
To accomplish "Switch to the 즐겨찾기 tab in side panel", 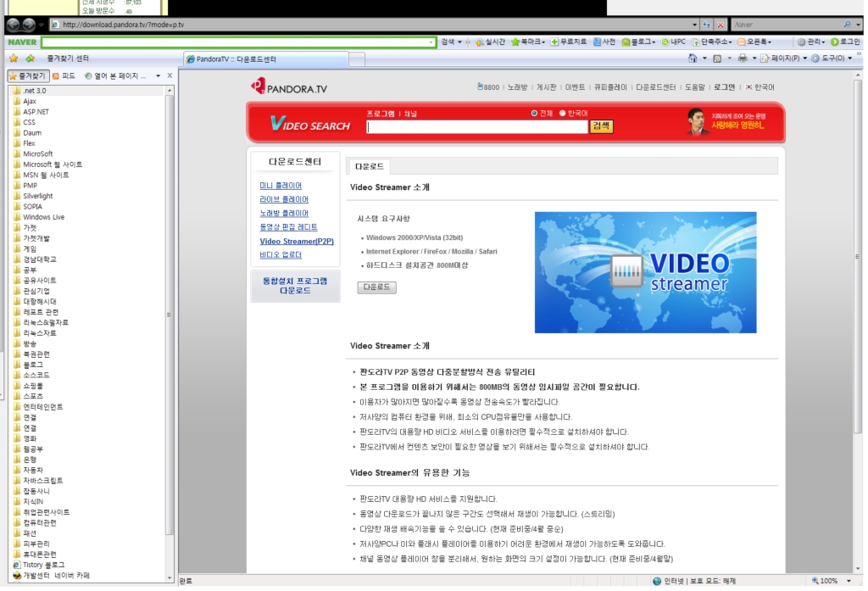I will coord(28,75).
